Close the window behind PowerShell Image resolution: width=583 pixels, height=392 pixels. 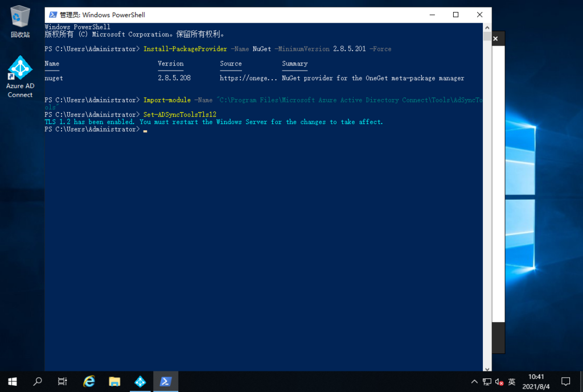(495, 39)
